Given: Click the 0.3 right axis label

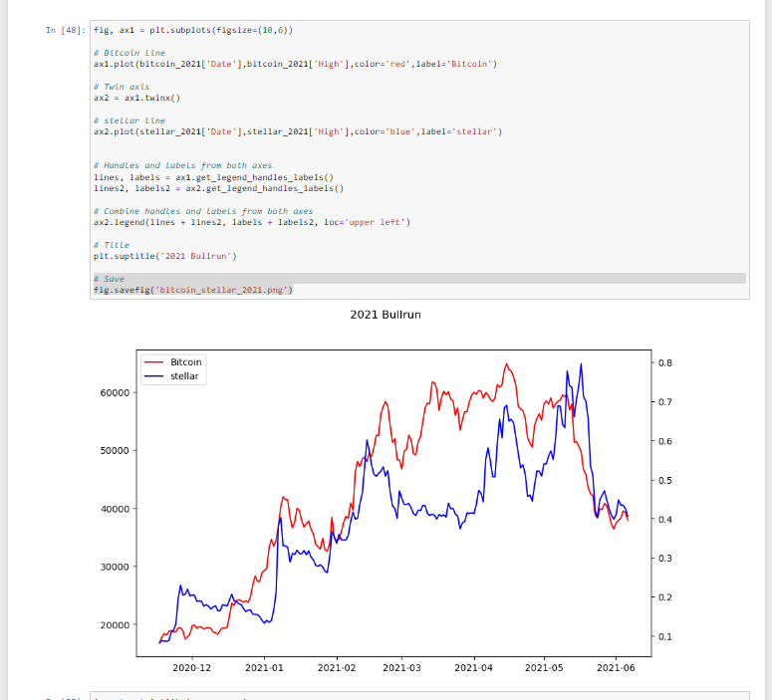Looking at the screenshot, I should [x=665, y=559].
